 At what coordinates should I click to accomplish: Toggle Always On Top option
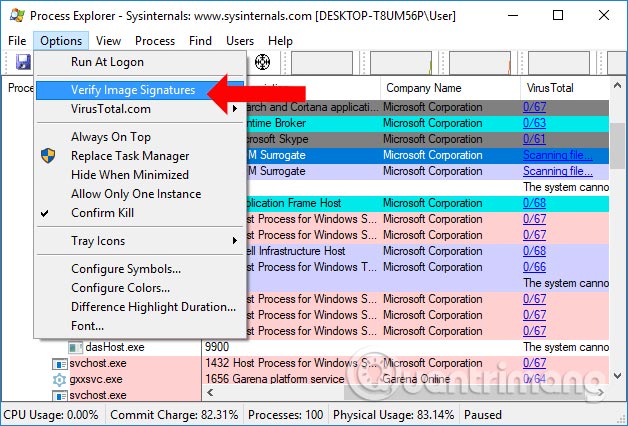pyautogui.click(x=140, y=137)
